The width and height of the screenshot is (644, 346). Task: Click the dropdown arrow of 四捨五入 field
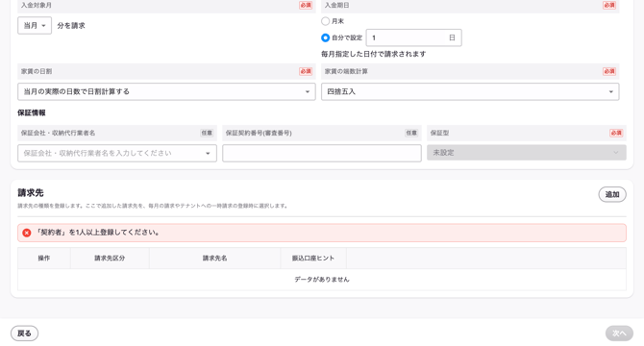coord(610,92)
